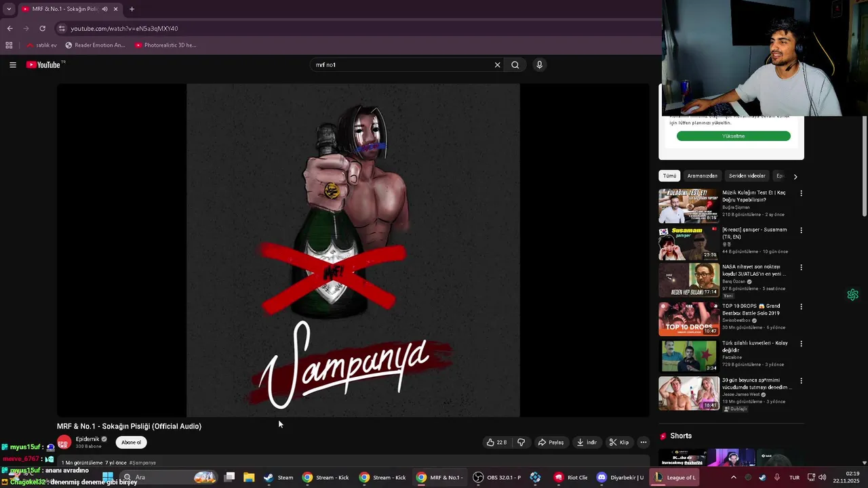Open Steam from the taskbar
868x488 pixels.
click(278, 477)
